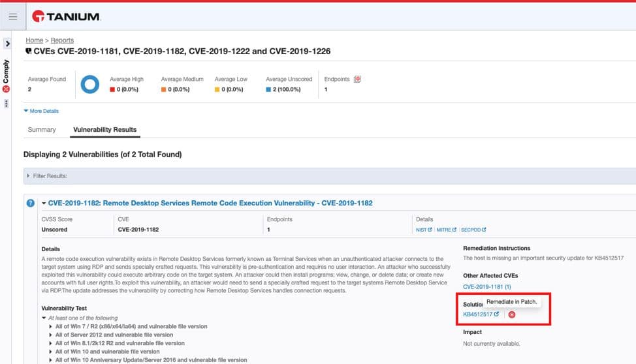Click the report shield icon beside CVEs title
The image size is (636, 364).
coord(28,51)
